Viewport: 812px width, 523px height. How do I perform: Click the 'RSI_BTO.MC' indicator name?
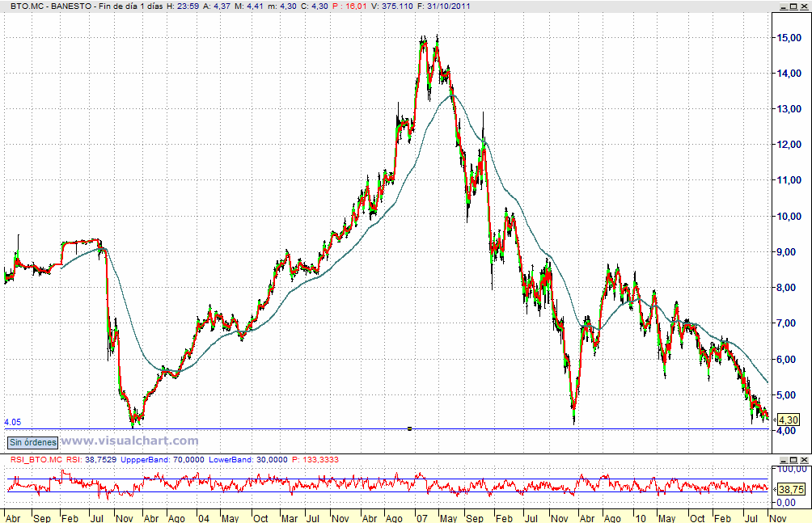pos(36,459)
